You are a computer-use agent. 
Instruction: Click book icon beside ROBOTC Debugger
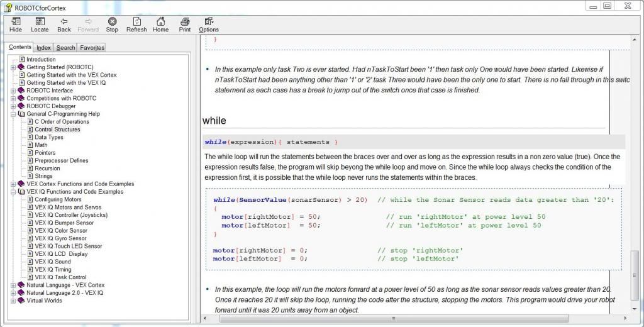click(x=21, y=106)
